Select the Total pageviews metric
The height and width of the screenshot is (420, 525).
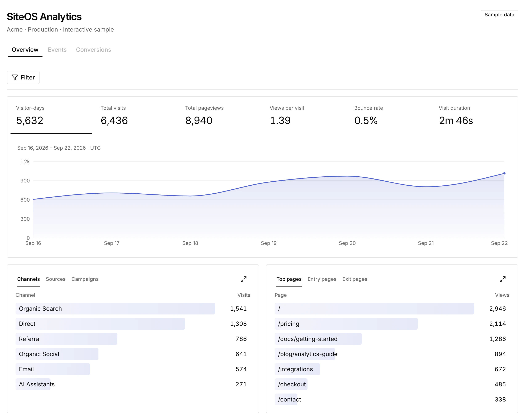click(x=220, y=117)
